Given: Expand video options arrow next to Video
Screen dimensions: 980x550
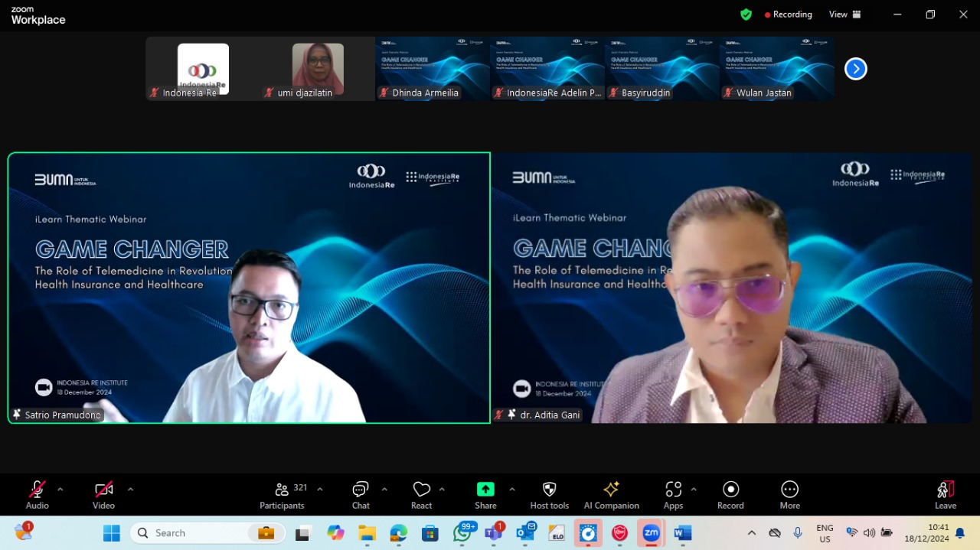Looking at the screenshot, I should pos(130,490).
